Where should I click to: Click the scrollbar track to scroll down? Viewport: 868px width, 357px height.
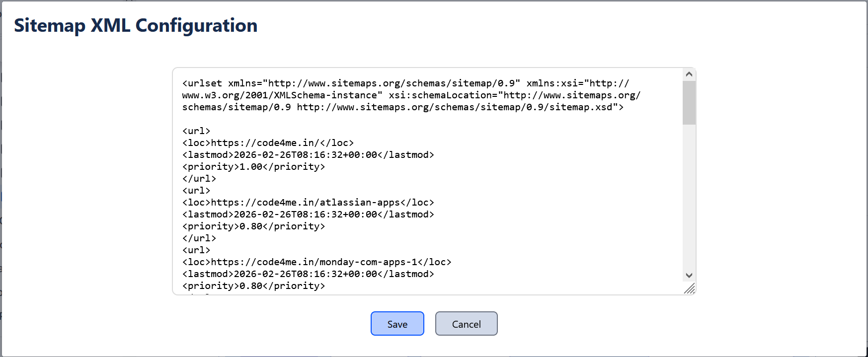(x=689, y=199)
